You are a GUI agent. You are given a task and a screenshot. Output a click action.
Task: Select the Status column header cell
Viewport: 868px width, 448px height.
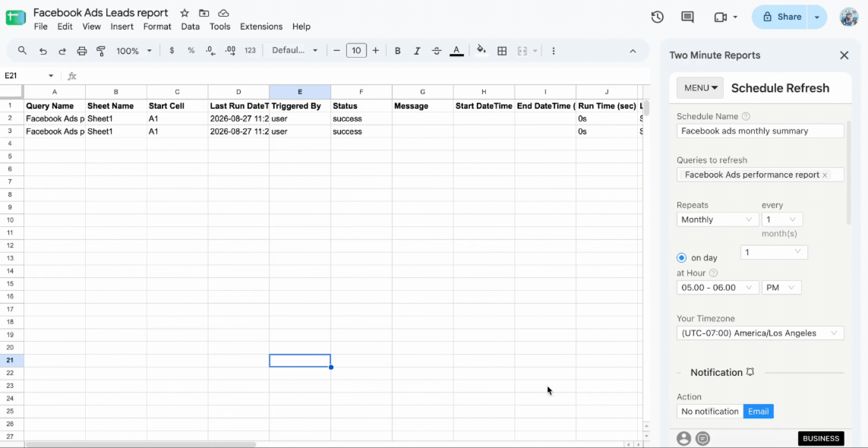pyautogui.click(x=361, y=106)
